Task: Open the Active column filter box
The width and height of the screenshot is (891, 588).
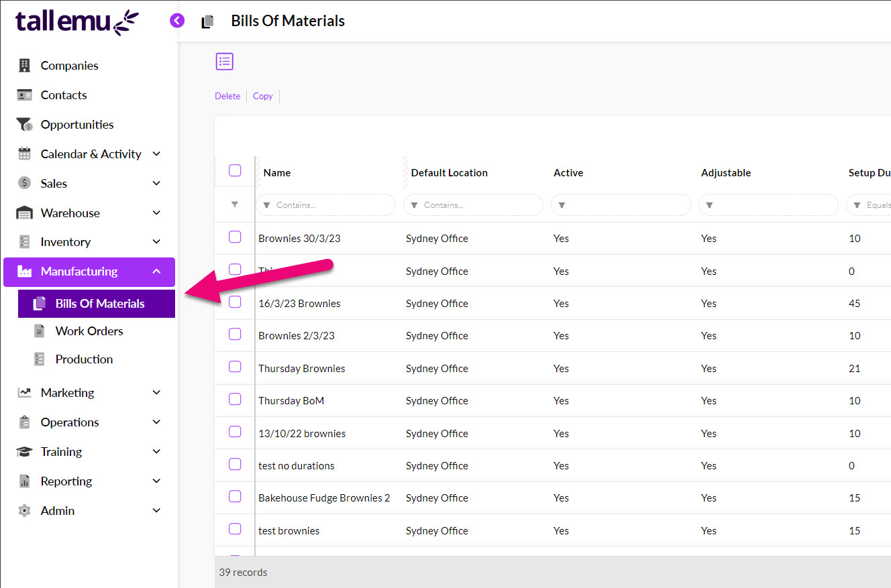Action: click(x=621, y=205)
